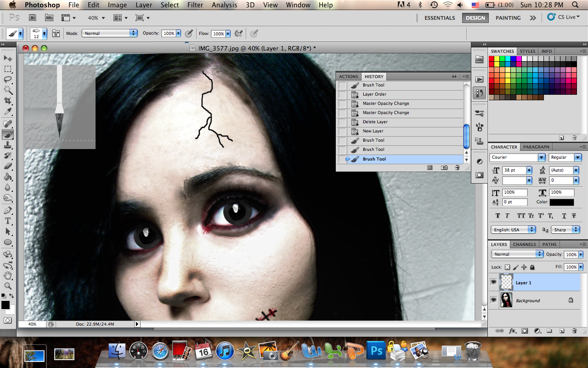588x368 pixels.
Task: Select the Zoom tool
Action: click(8, 286)
